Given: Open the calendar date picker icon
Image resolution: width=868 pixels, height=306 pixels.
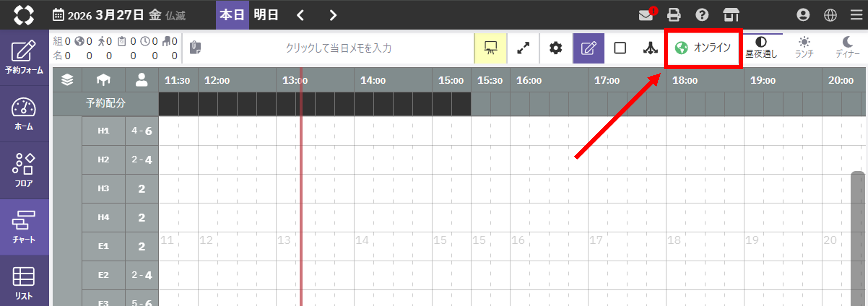Looking at the screenshot, I should (58, 15).
